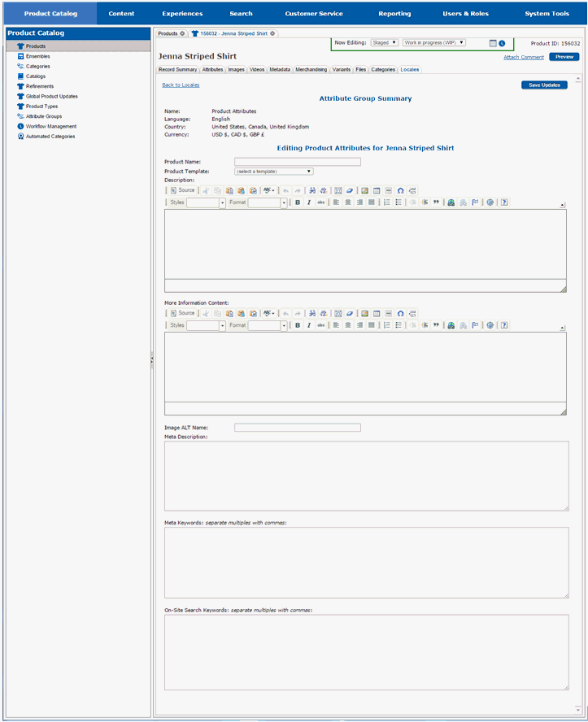Click Find icon in Description editor toolbar
The width and height of the screenshot is (588, 722).
312,190
